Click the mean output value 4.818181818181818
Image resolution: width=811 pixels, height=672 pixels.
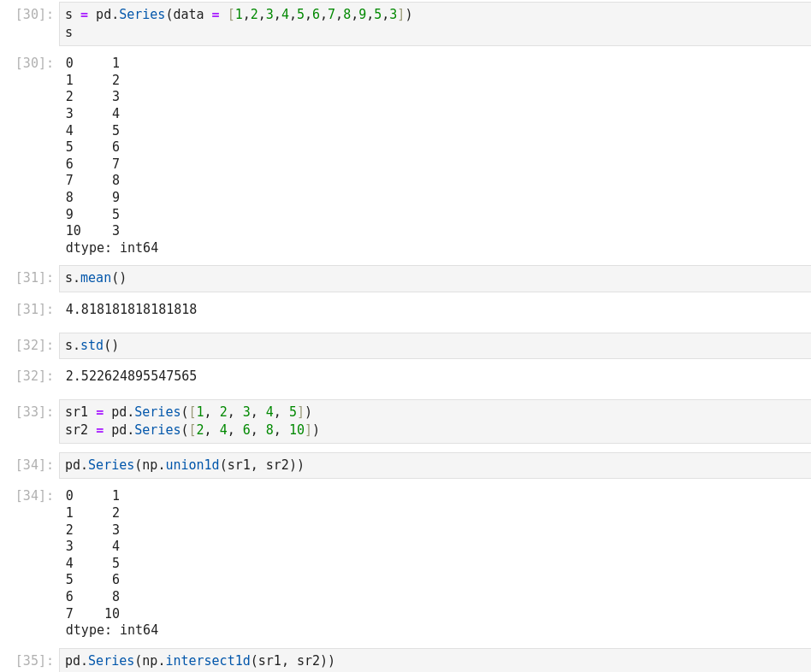point(131,309)
